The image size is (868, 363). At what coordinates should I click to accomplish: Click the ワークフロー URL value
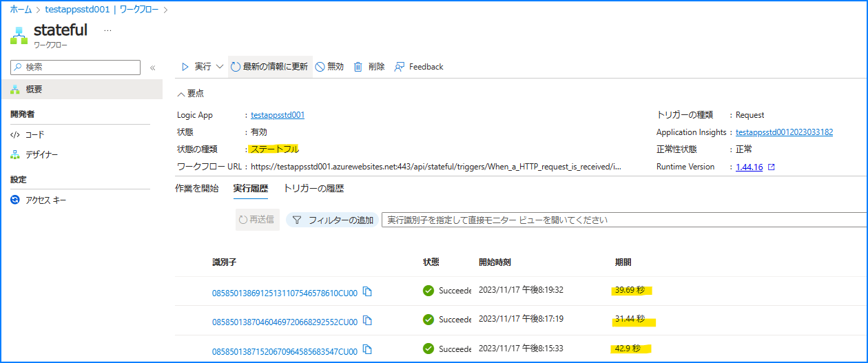tap(436, 167)
